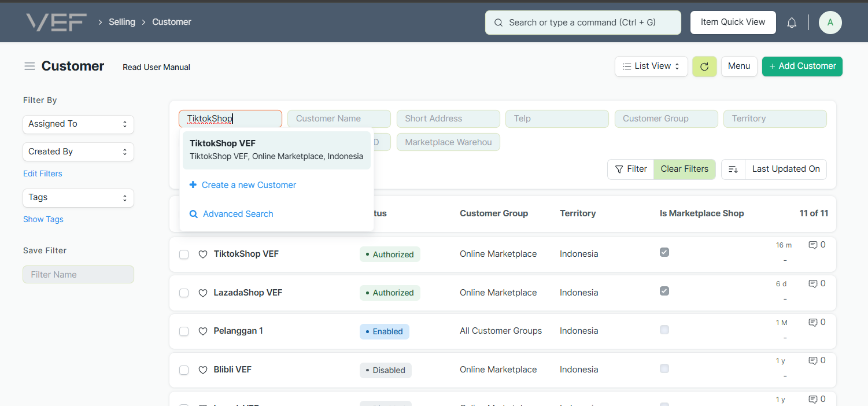Click the plus icon of Create a new Customer
The image size is (868, 406).
click(193, 185)
